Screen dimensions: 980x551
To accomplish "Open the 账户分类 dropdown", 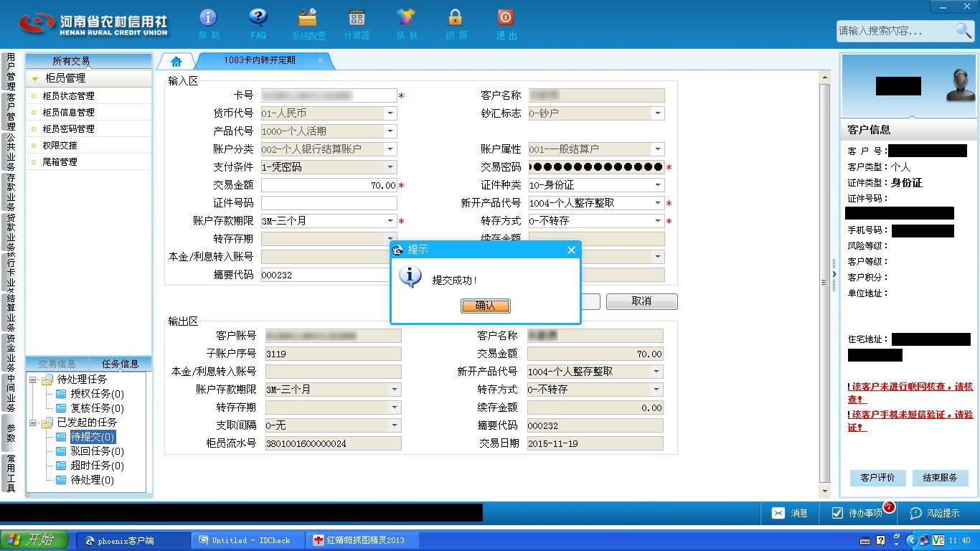I will [390, 149].
